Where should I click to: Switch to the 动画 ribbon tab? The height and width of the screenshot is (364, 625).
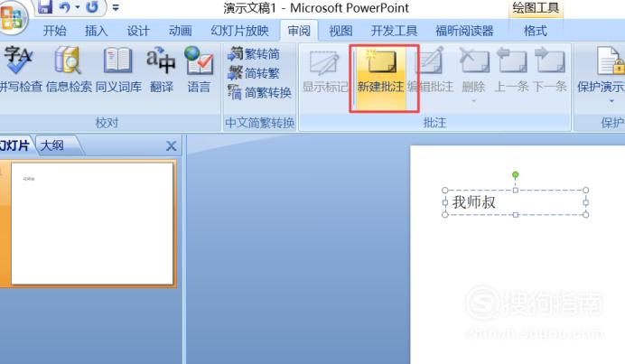(x=180, y=31)
